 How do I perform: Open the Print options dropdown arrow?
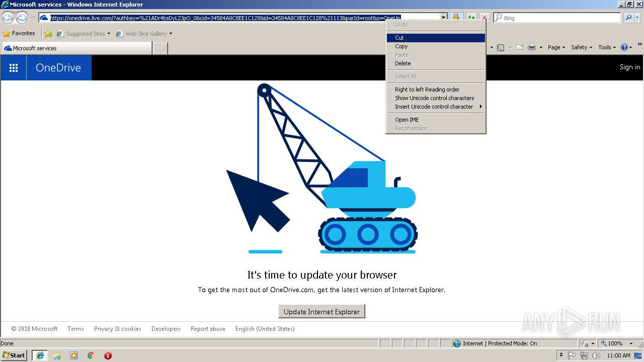(541, 47)
